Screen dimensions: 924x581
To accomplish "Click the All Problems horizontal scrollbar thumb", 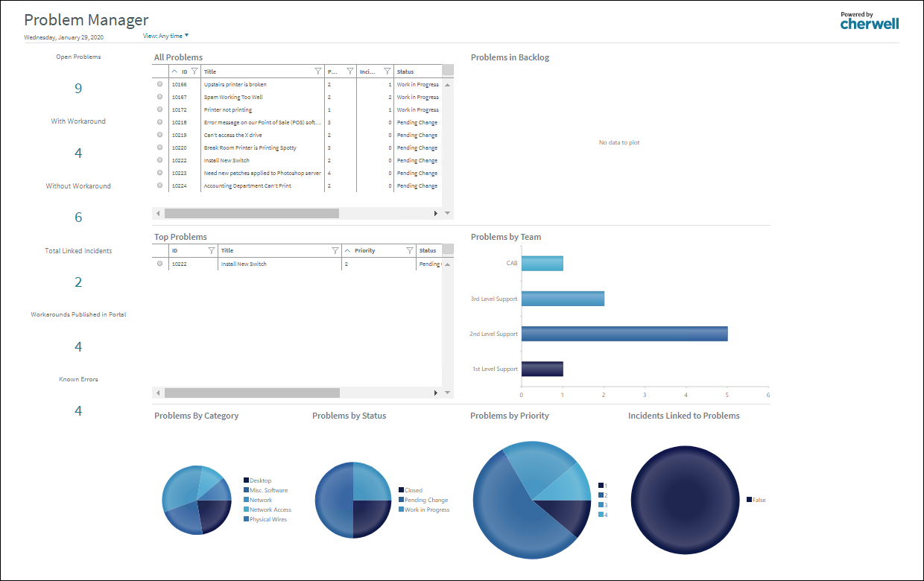I will pyautogui.click(x=253, y=214).
